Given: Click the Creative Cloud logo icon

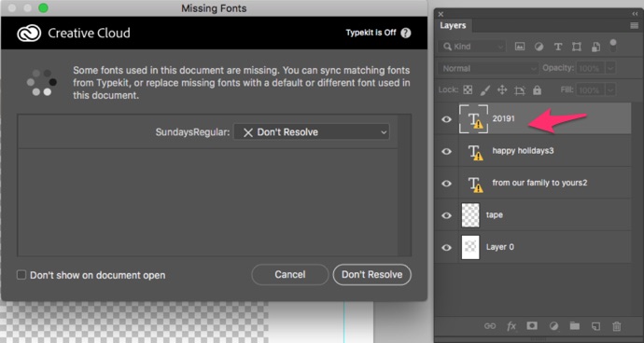Looking at the screenshot, I should [x=29, y=34].
